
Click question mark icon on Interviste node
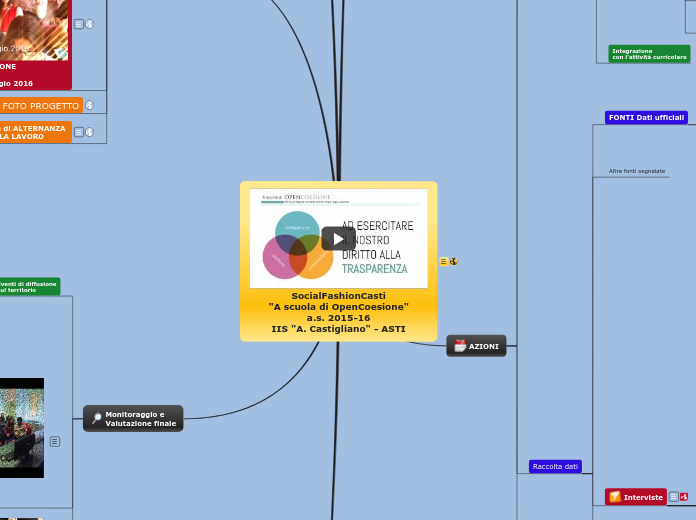pos(615,496)
